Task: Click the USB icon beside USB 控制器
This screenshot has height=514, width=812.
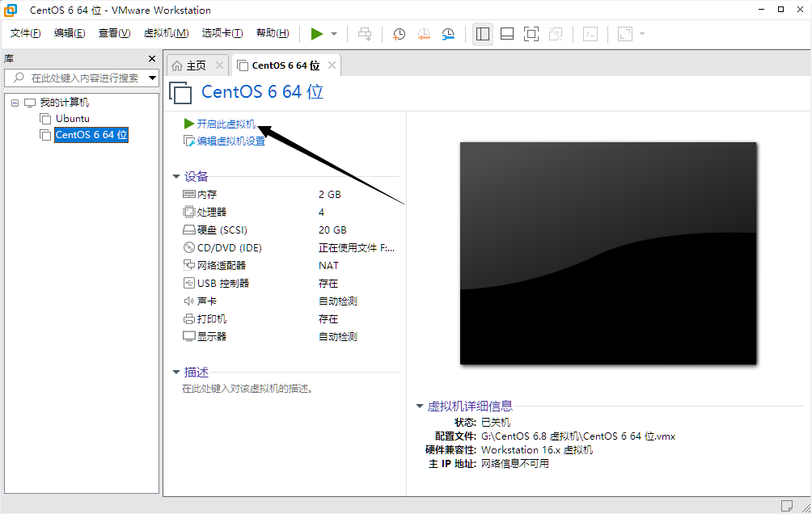Action: 189,283
